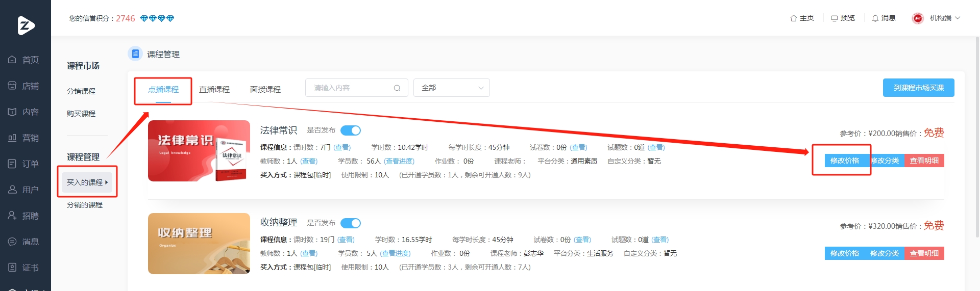Open 营销 in the left sidebar
The image size is (980, 291).
23,138
